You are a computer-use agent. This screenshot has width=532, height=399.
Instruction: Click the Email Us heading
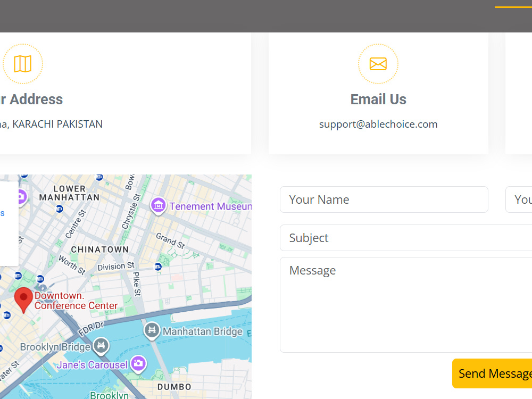(x=378, y=99)
